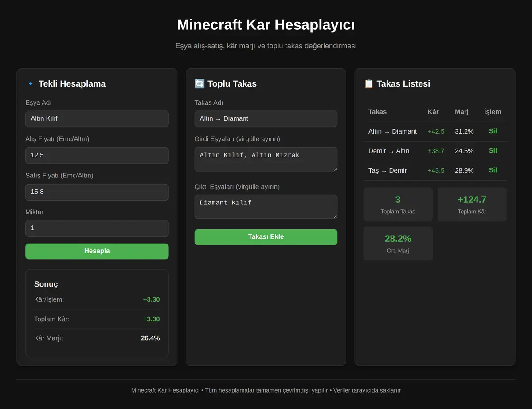Select the Taş → Demir trade name cell
532x409 pixels.
pos(387,170)
